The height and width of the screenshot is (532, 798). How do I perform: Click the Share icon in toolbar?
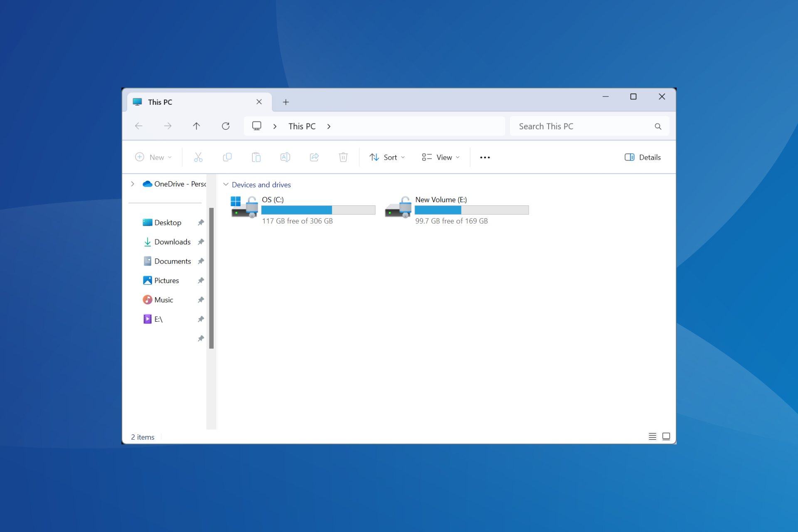314,157
